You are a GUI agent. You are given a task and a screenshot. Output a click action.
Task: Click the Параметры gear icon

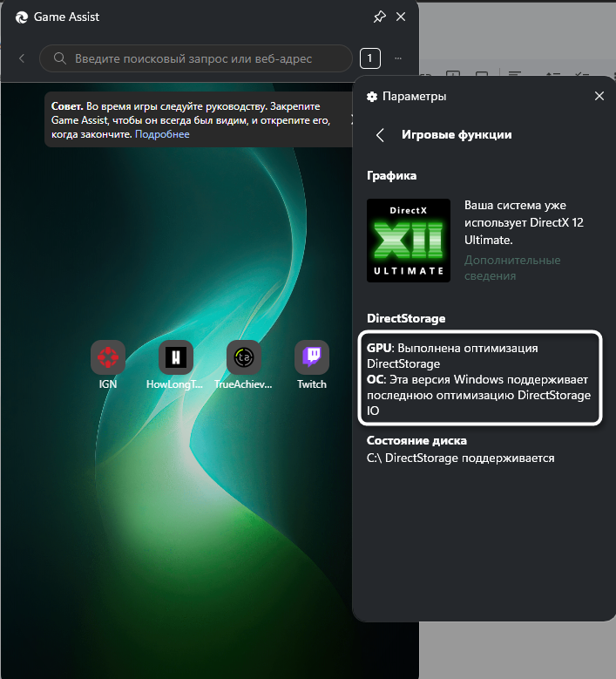tap(372, 97)
